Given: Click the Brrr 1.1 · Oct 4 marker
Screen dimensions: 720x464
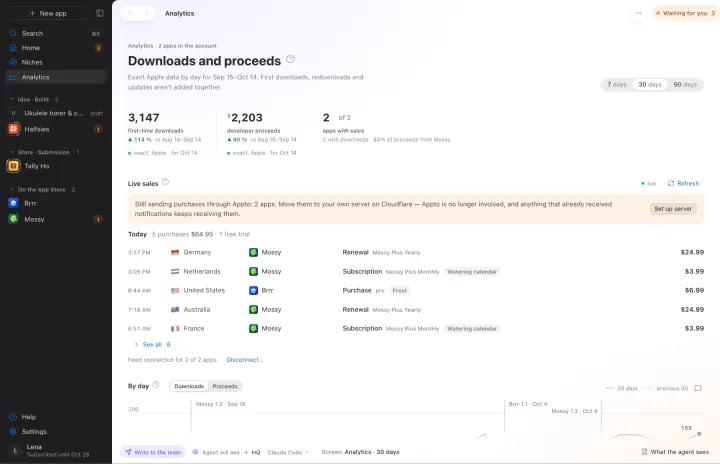Looking at the screenshot, I should click(528, 404).
